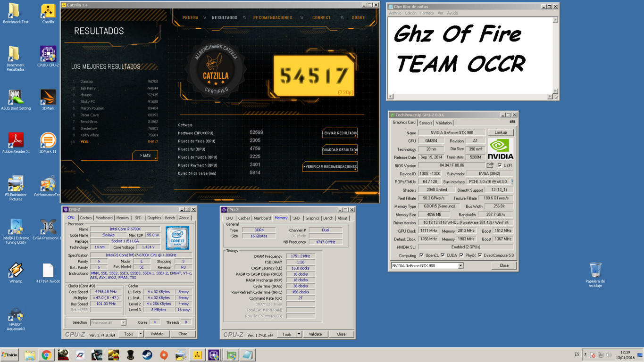Open the Mainboard tab in the left CPU-Z window
644x362 pixels.
pos(104,218)
